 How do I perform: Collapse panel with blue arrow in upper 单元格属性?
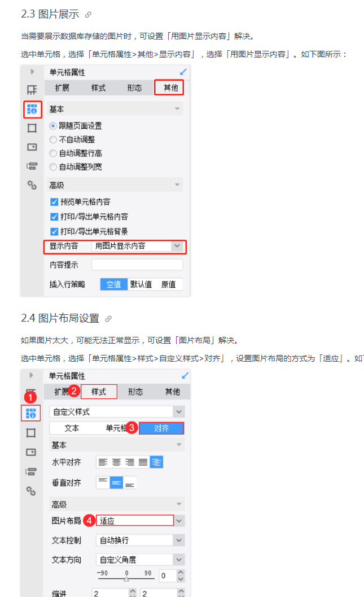[183, 72]
